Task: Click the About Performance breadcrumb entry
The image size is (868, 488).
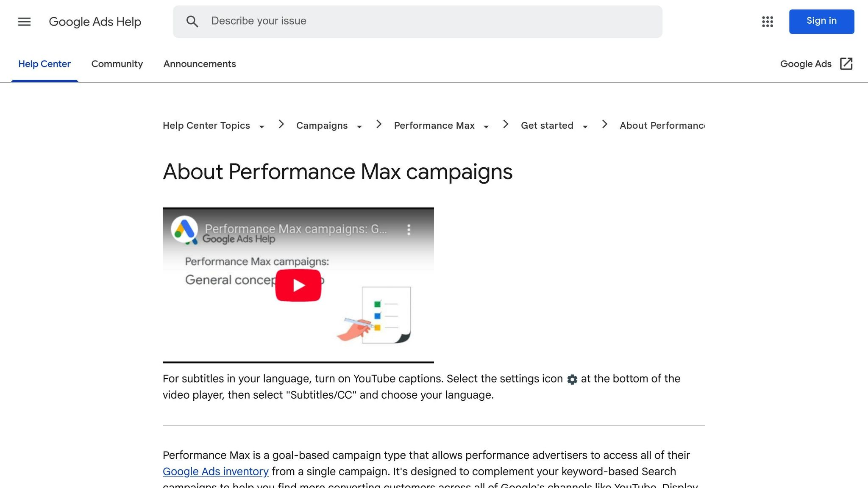Action: click(x=662, y=125)
